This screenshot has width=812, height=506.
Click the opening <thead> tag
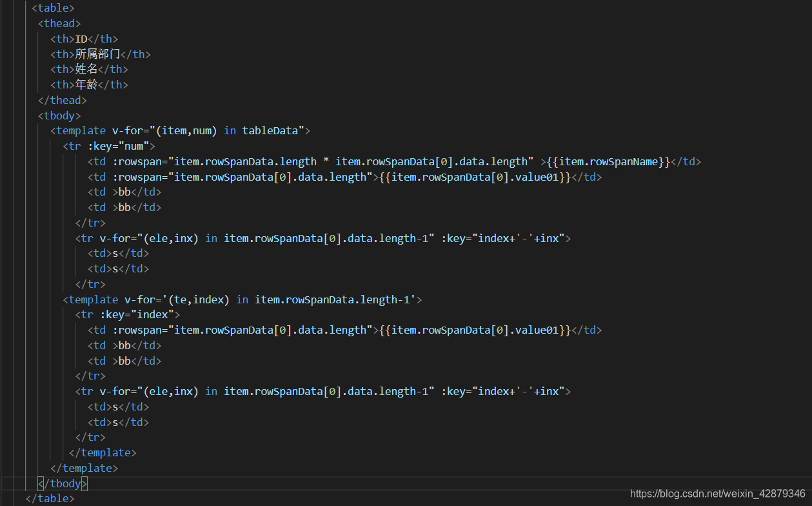59,23
